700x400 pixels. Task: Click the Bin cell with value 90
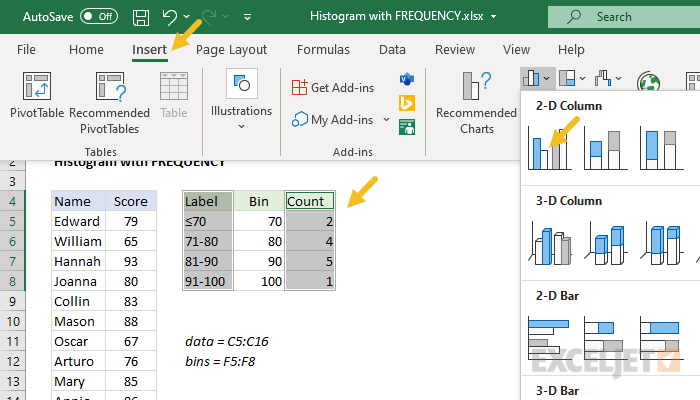(258, 261)
